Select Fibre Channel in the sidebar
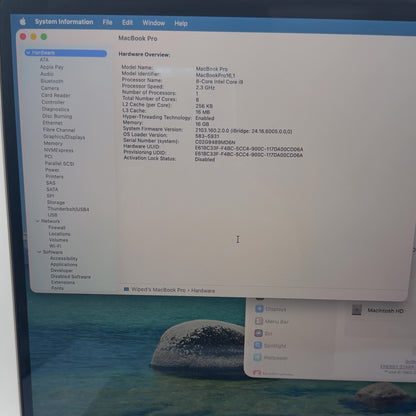Image resolution: width=416 pixels, height=416 pixels. coord(59,130)
